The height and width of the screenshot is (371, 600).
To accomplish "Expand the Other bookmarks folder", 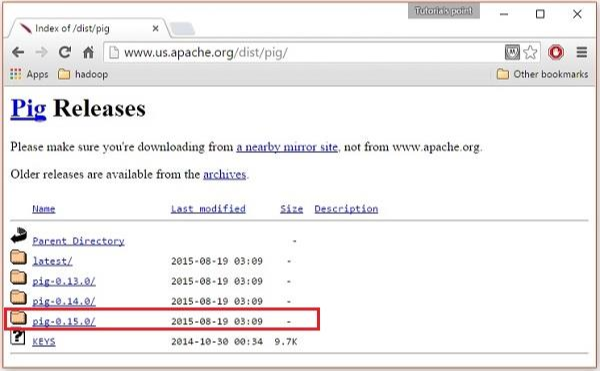I will coord(542,74).
